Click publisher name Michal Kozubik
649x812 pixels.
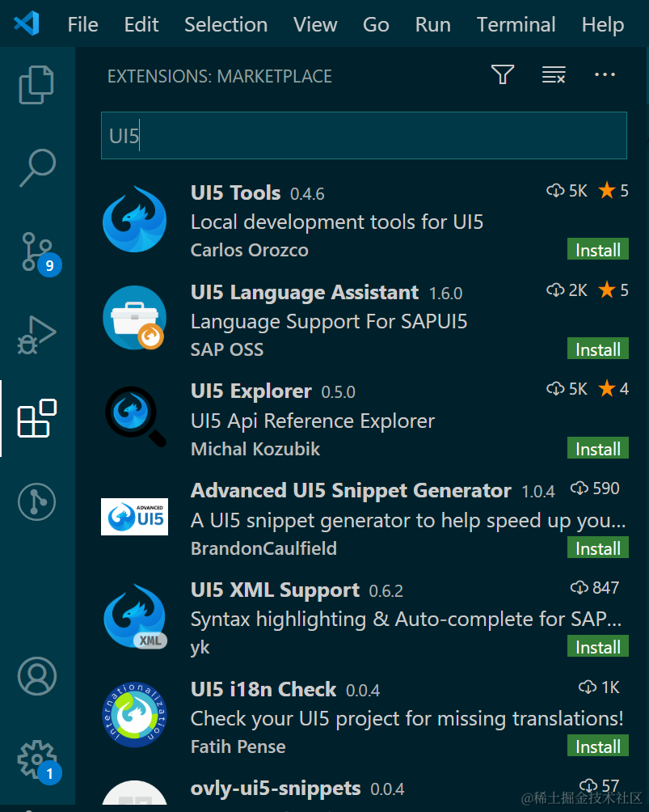(255, 449)
